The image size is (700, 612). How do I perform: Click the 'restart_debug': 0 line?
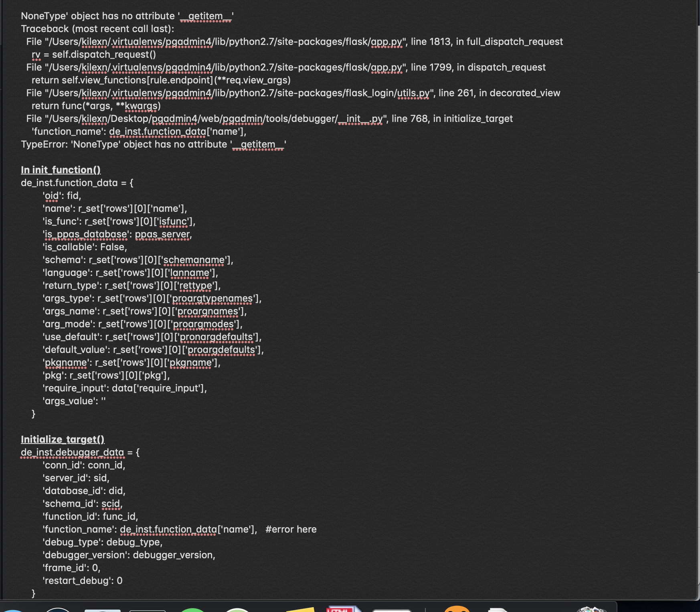[83, 581]
